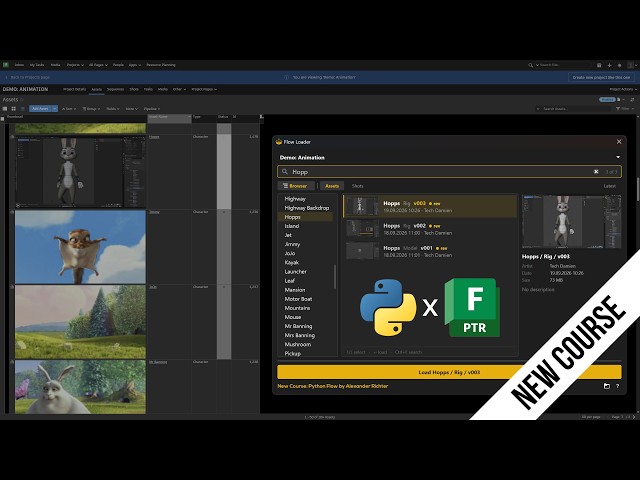640x480 pixels.
Task: Switch to the Sequences tab
Action: point(116,89)
